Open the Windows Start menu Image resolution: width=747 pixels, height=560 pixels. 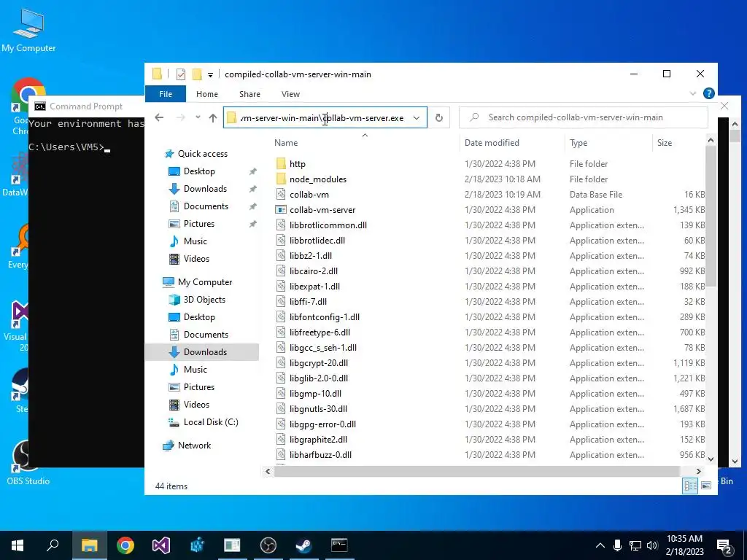tap(18, 545)
